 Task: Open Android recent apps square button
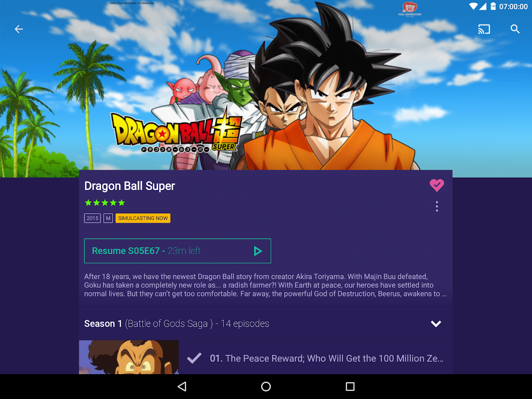point(350,387)
